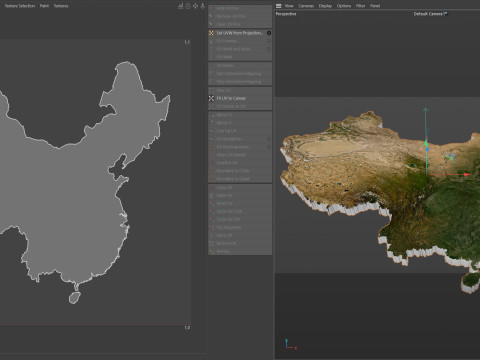The image size is (480, 360).
Task: Click the Copy UV command
Action: (x=240, y=188)
